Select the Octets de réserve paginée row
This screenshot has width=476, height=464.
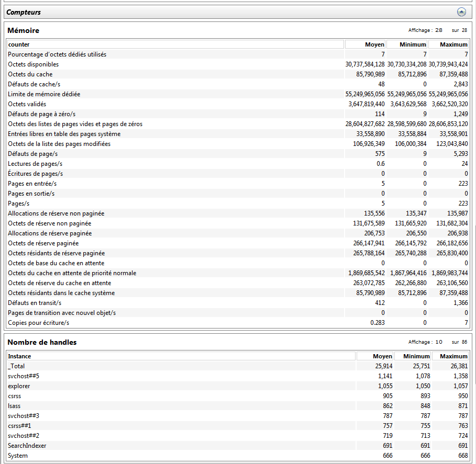tap(238, 243)
